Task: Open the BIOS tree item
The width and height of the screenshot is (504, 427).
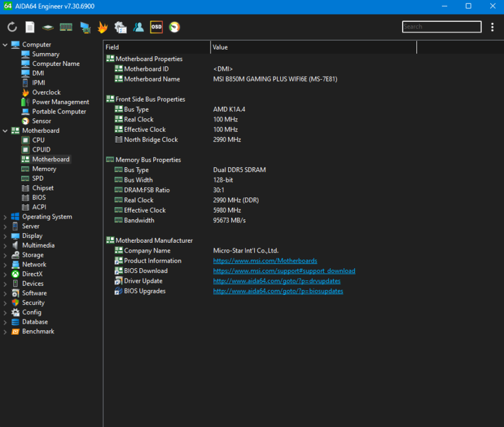Action: click(39, 197)
